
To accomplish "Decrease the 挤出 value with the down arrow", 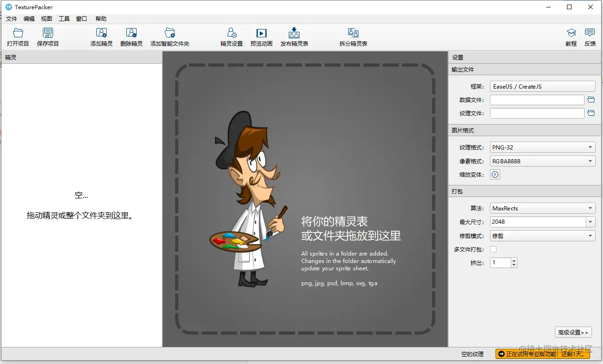I will (514, 265).
